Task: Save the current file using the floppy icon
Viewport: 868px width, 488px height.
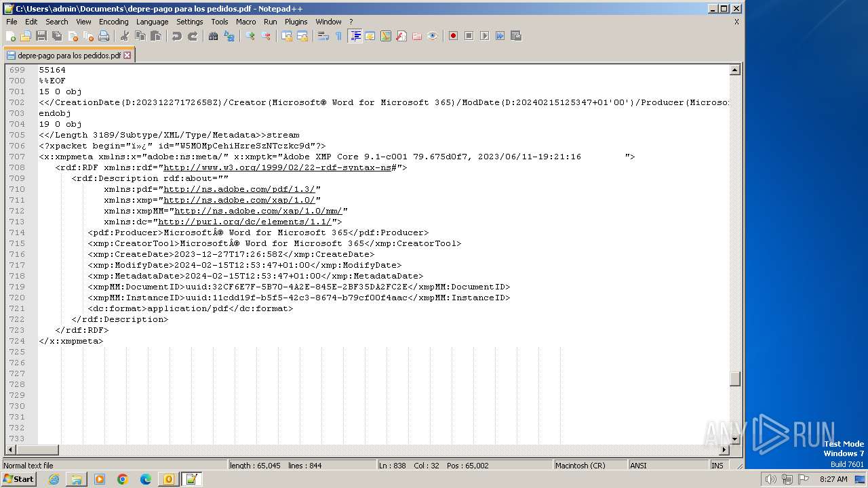Action: (41, 36)
